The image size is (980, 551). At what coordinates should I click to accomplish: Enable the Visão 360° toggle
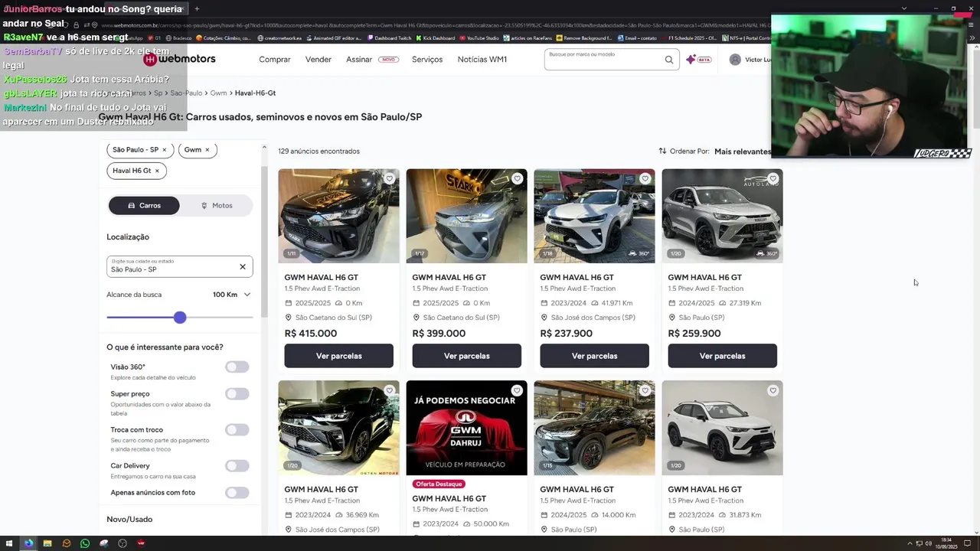pos(237,367)
